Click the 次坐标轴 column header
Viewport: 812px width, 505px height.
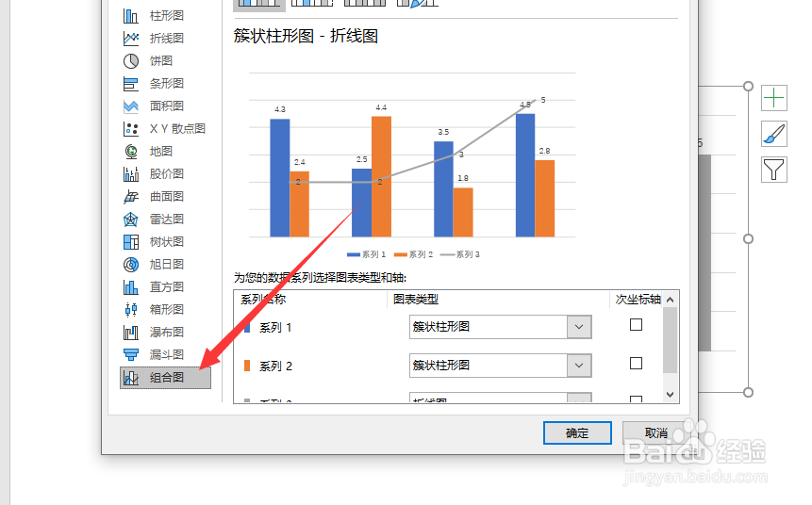(638, 299)
